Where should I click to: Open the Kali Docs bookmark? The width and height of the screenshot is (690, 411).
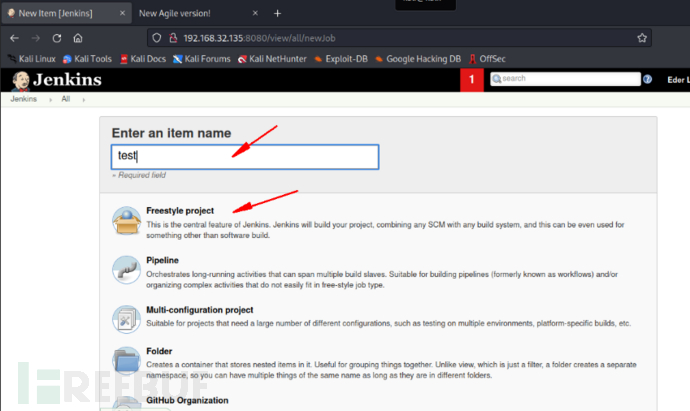tap(143, 59)
